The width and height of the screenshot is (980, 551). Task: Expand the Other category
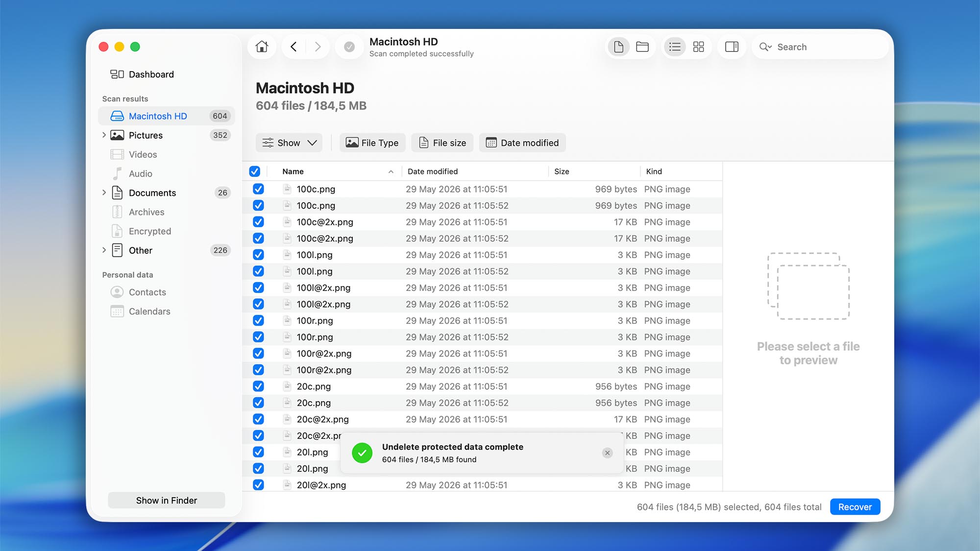click(x=104, y=250)
